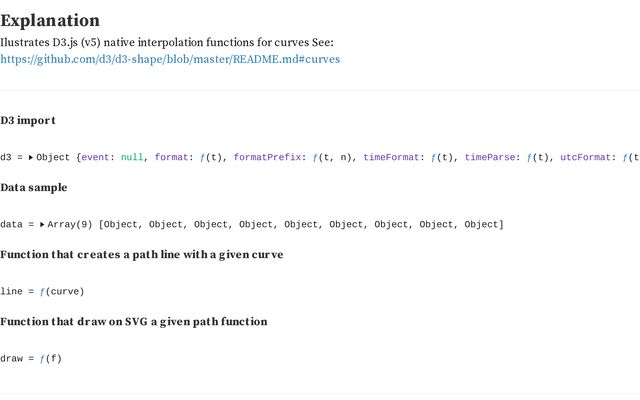Open the d3-shape README curves link
The height and width of the screenshot is (400, 640).
pyautogui.click(x=170, y=59)
